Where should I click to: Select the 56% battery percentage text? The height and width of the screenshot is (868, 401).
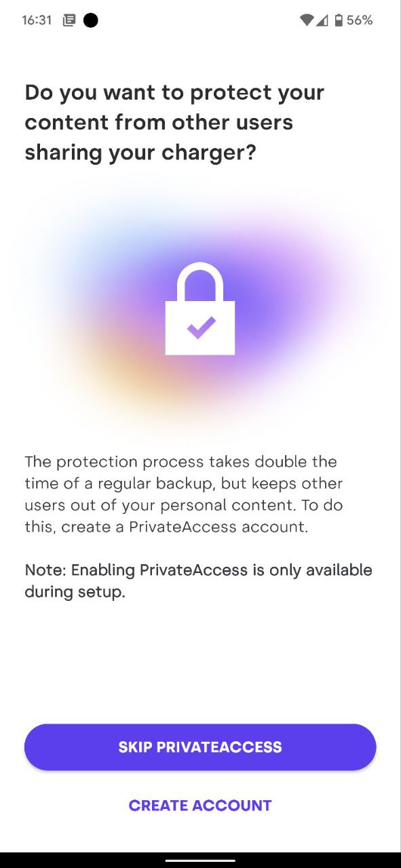click(x=360, y=20)
